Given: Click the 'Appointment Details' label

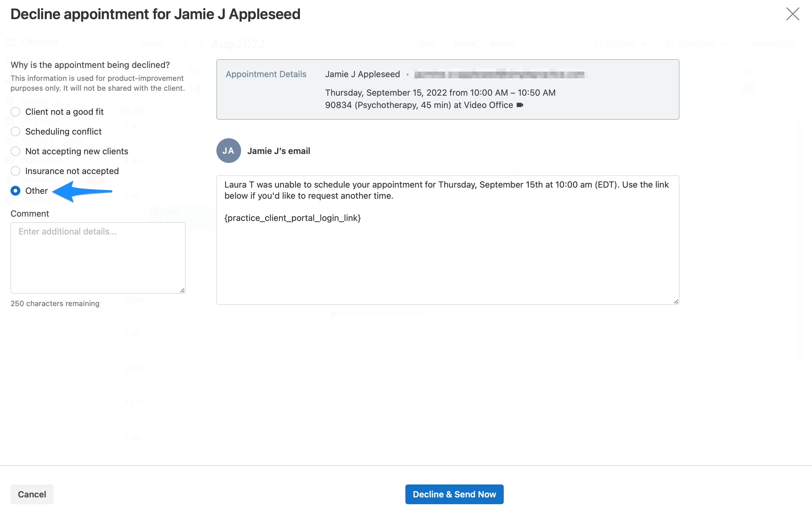Looking at the screenshot, I should [x=266, y=74].
